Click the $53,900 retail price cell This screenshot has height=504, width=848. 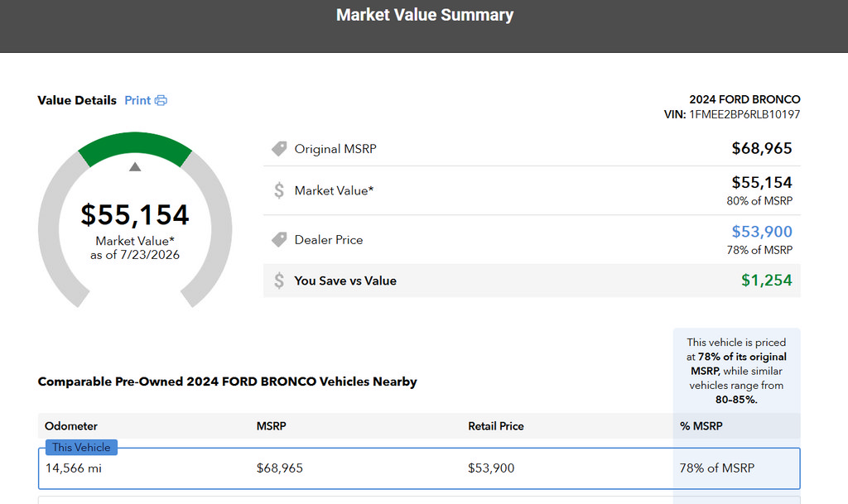[491, 468]
